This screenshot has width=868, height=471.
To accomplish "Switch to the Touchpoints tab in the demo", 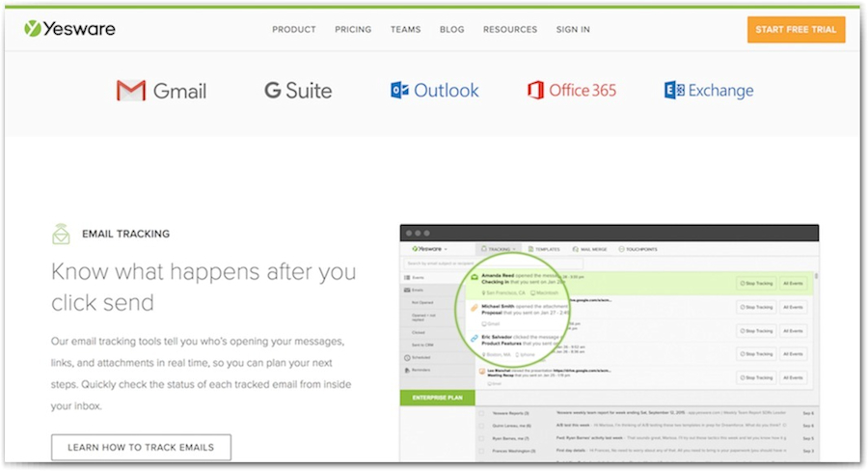I will [637, 249].
